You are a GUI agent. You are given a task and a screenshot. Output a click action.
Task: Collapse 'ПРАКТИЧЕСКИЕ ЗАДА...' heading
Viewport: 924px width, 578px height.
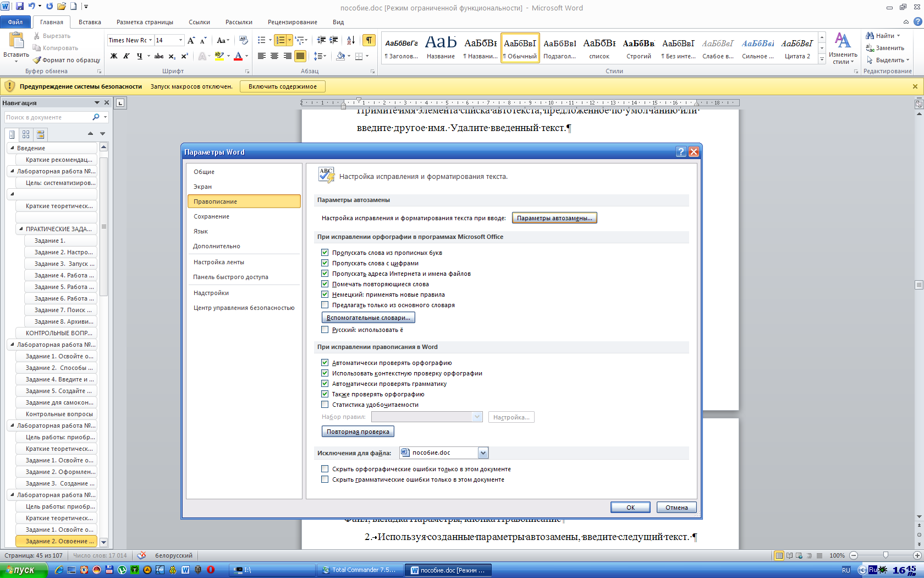(21, 229)
